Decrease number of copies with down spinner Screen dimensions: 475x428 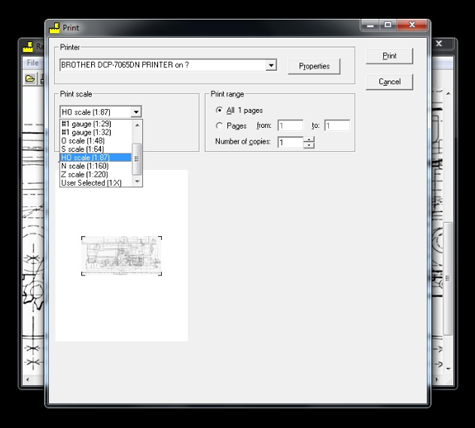pos(309,145)
